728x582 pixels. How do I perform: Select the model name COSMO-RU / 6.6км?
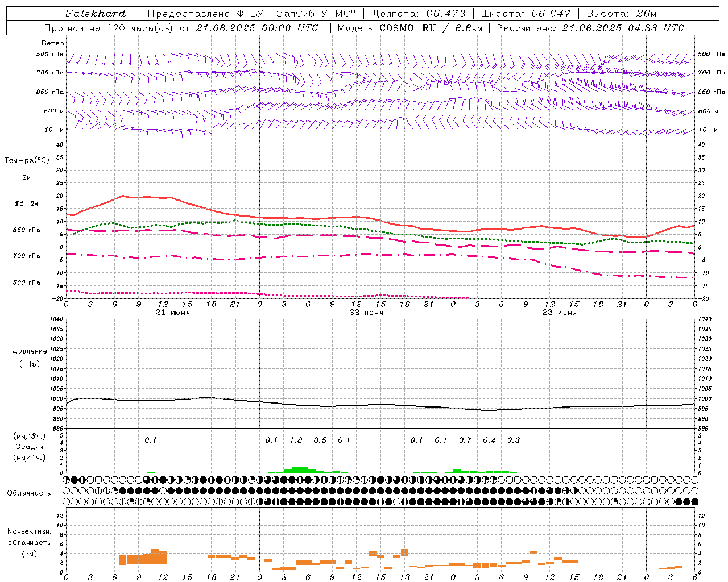(431, 28)
